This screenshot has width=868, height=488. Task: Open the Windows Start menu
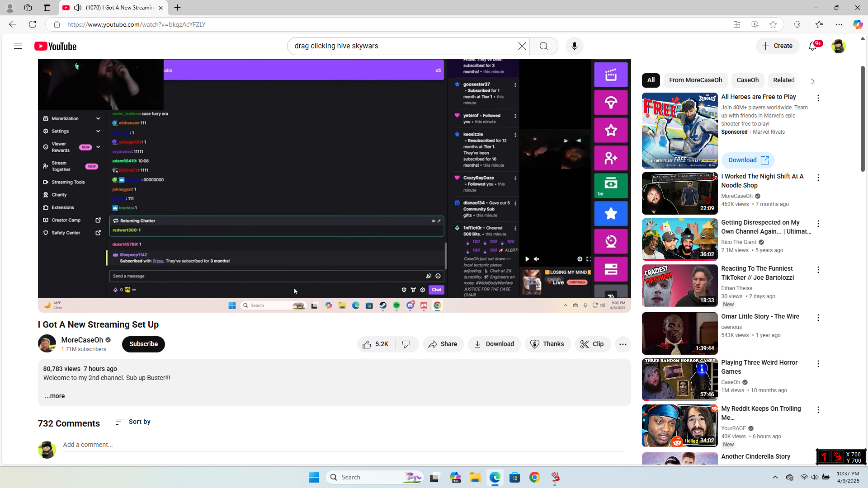tap(314, 478)
